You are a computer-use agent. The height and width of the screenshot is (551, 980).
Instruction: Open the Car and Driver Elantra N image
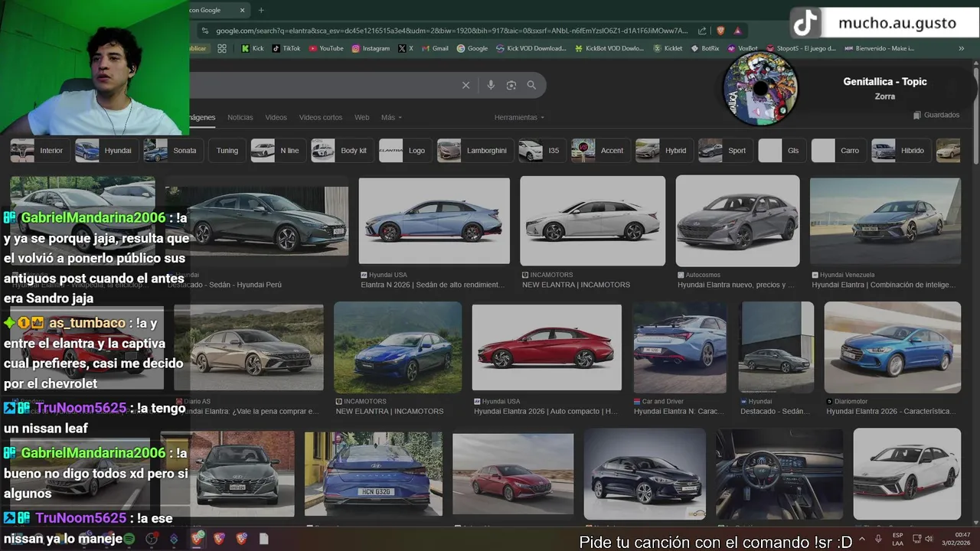tap(679, 347)
